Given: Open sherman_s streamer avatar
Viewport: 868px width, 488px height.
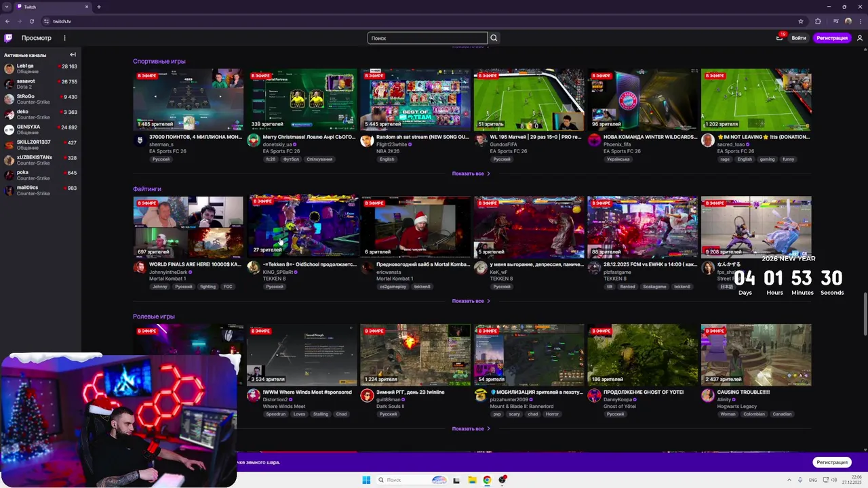Looking at the screenshot, I should pyautogui.click(x=140, y=140).
